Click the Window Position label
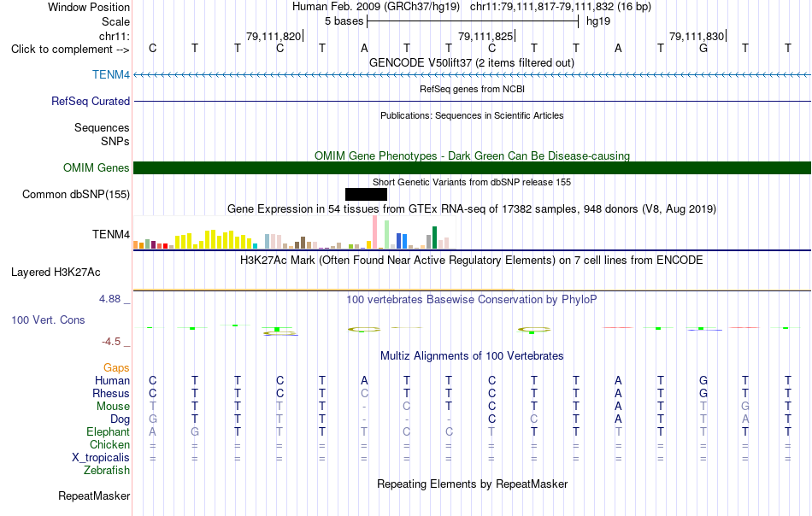Image resolution: width=812 pixels, height=516 pixels. click(89, 7)
